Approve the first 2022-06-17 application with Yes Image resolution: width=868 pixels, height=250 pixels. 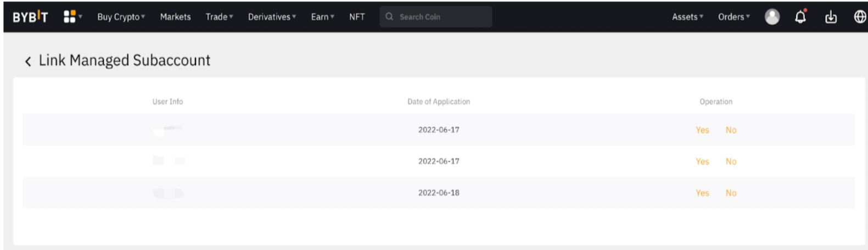point(702,130)
